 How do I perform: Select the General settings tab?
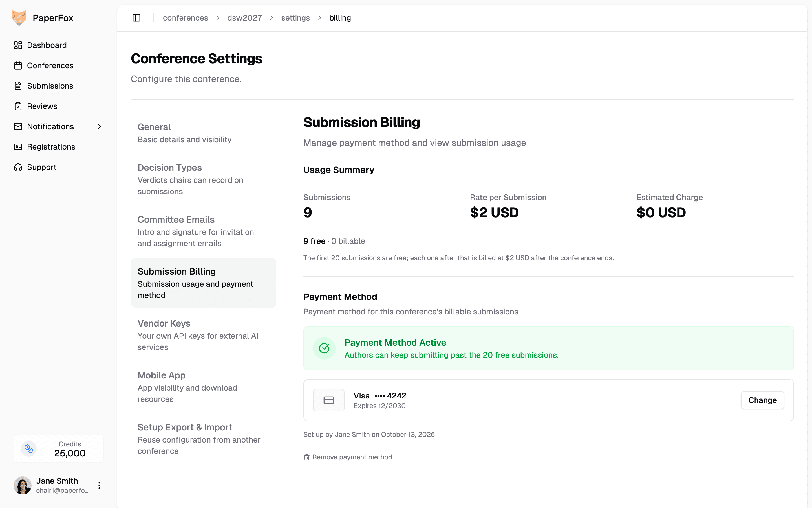point(203,133)
